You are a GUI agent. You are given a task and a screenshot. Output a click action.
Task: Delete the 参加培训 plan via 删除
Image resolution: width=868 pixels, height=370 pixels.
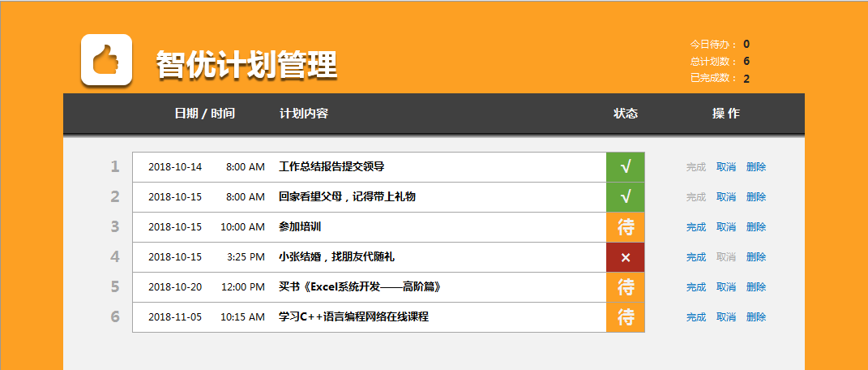(x=756, y=226)
